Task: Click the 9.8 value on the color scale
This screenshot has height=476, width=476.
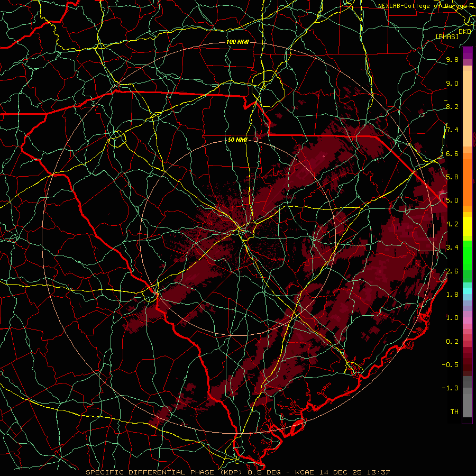Action: (452, 59)
